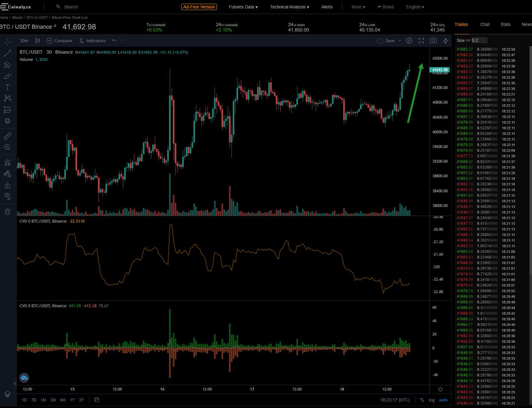The image size is (532, 408).
Task: Open the Indicators dialog
Action: 92,40
